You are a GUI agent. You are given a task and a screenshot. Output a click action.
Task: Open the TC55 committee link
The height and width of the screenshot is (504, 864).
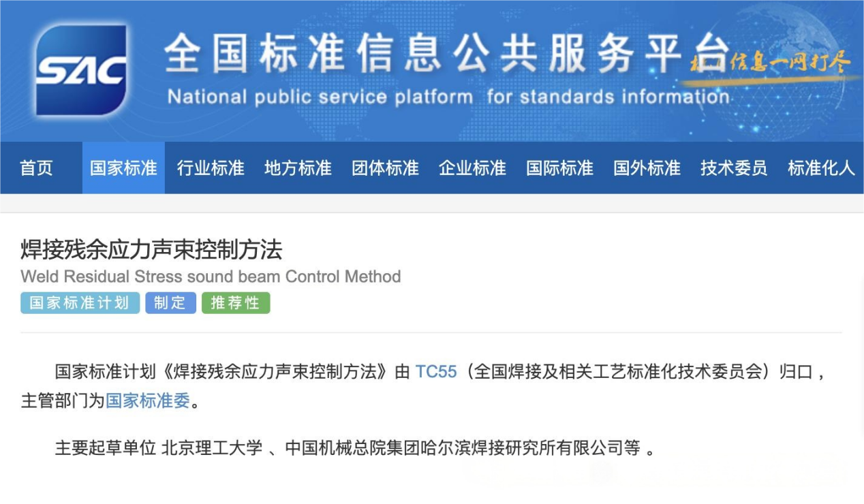[x=436, y=372]
